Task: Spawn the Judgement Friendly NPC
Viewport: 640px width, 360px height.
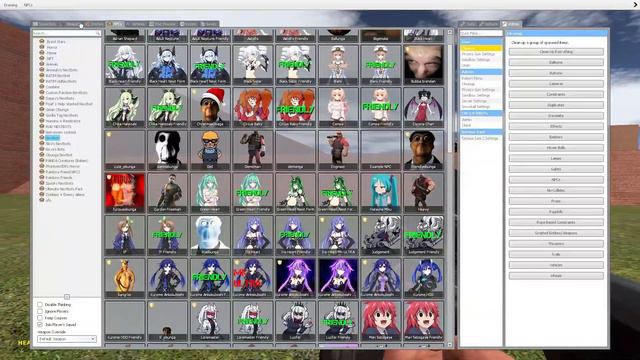Action: pos(423,236)
